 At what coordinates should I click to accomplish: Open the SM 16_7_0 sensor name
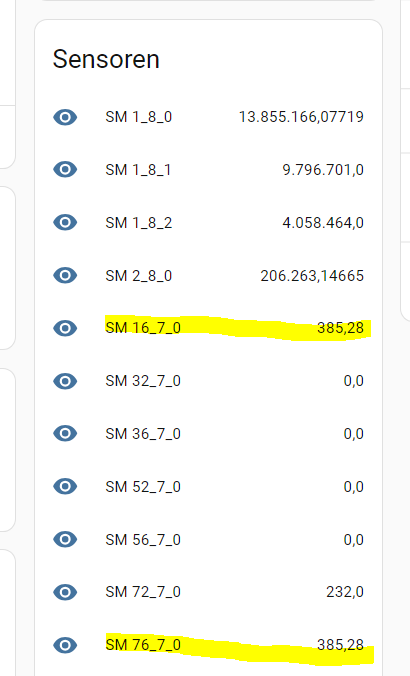coord(143,328)
